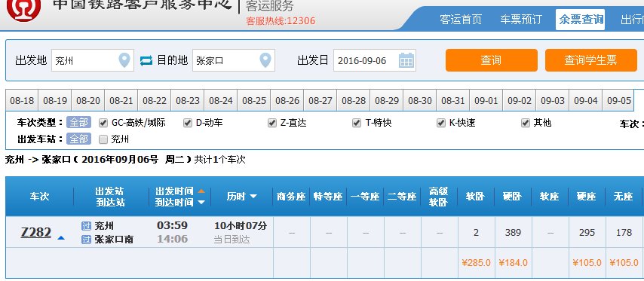Select the 09-03 date tab

click(x=553, y=100)
